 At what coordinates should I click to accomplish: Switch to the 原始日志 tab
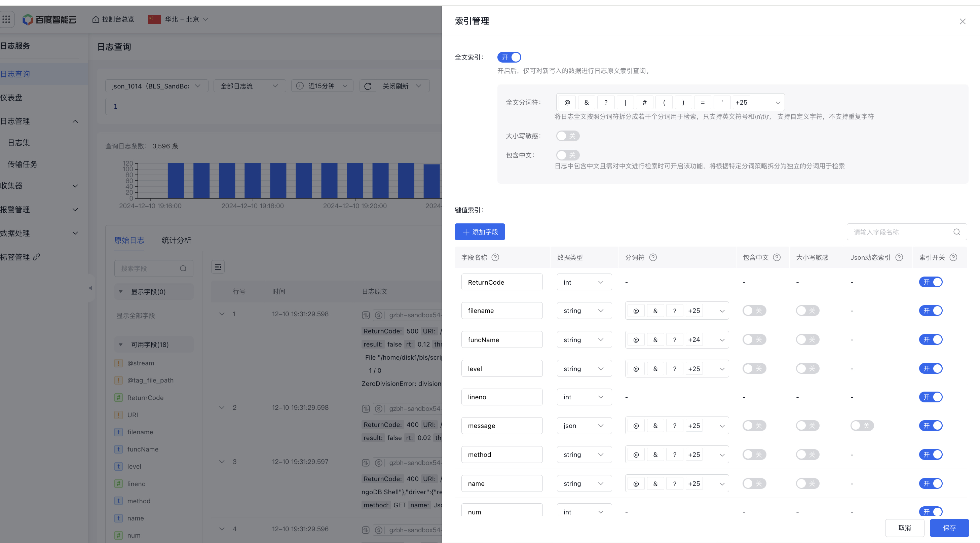[129, 241]
